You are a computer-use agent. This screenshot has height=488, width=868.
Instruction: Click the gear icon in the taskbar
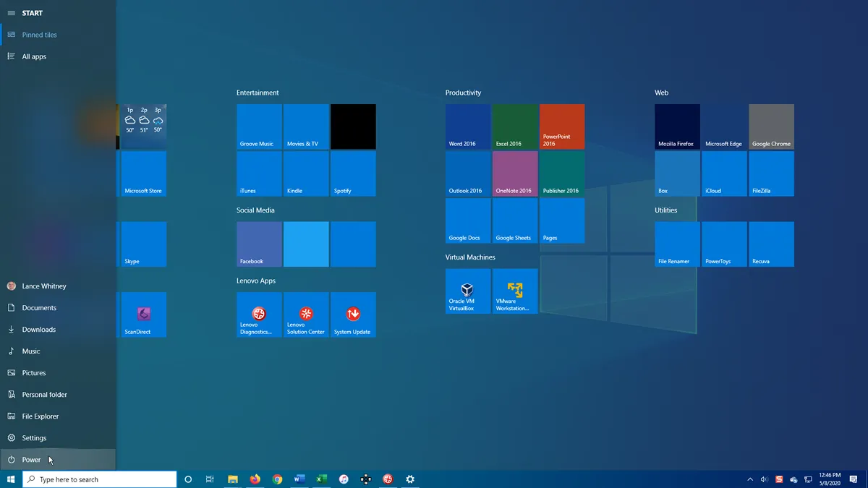coord(410,479)
